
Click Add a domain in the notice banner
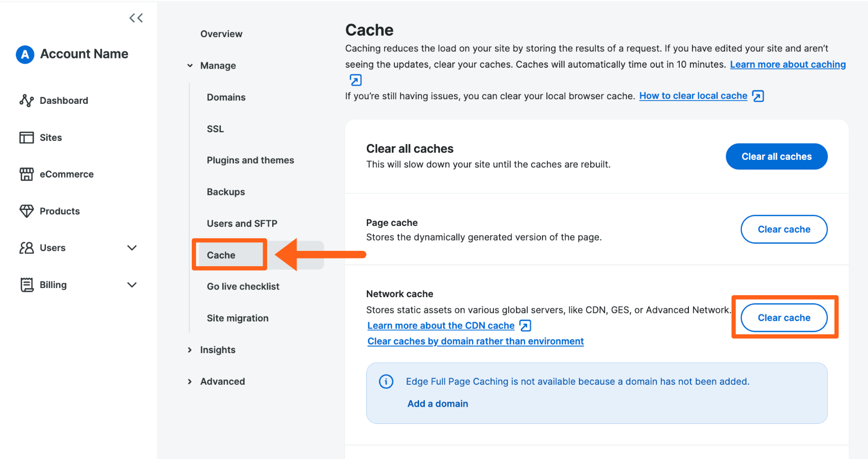(x=437, y=404)
